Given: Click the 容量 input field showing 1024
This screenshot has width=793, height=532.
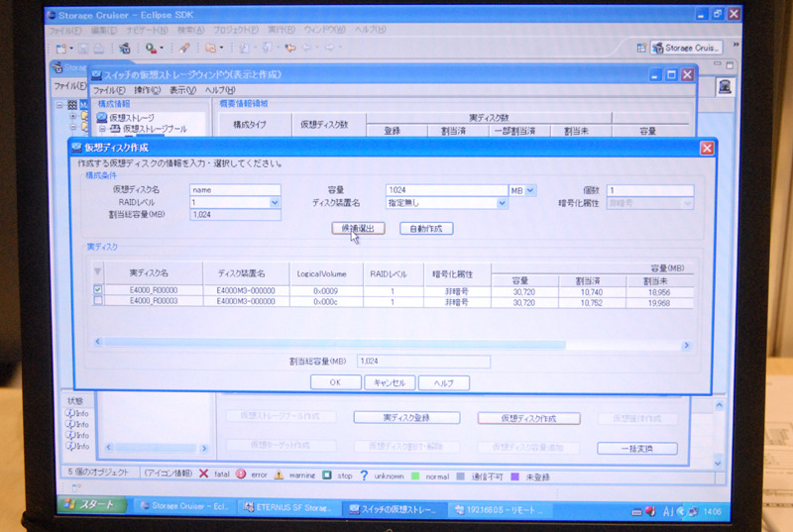Looking at the screenshot, I should [447, 190].
